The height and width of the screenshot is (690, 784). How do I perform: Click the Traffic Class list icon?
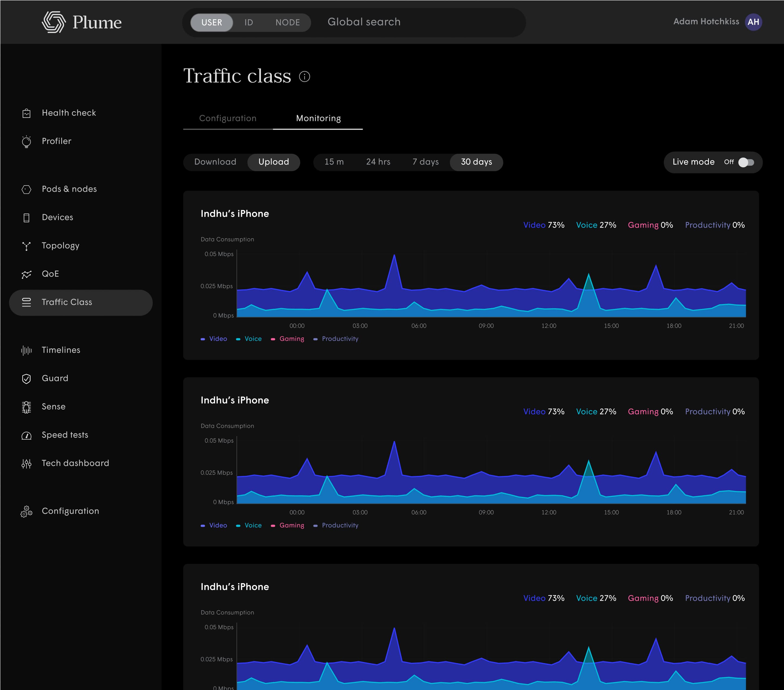26,302
